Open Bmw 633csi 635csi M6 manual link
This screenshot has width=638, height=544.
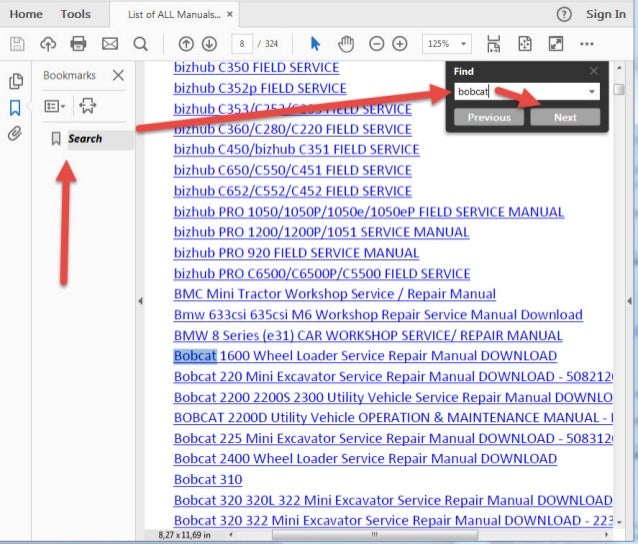(x=378, y=315)
